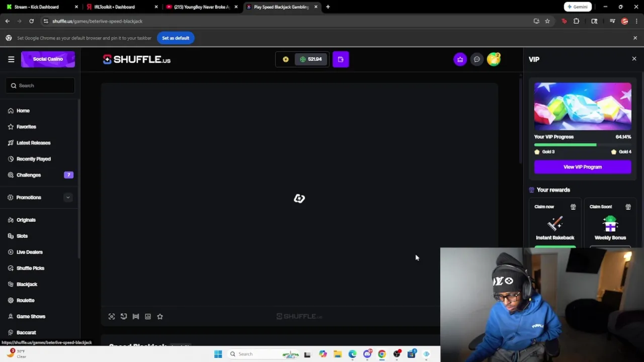Bookmark this page with star icon
The height and width of the screenshot is (362, 644).
tap(547, 21)
